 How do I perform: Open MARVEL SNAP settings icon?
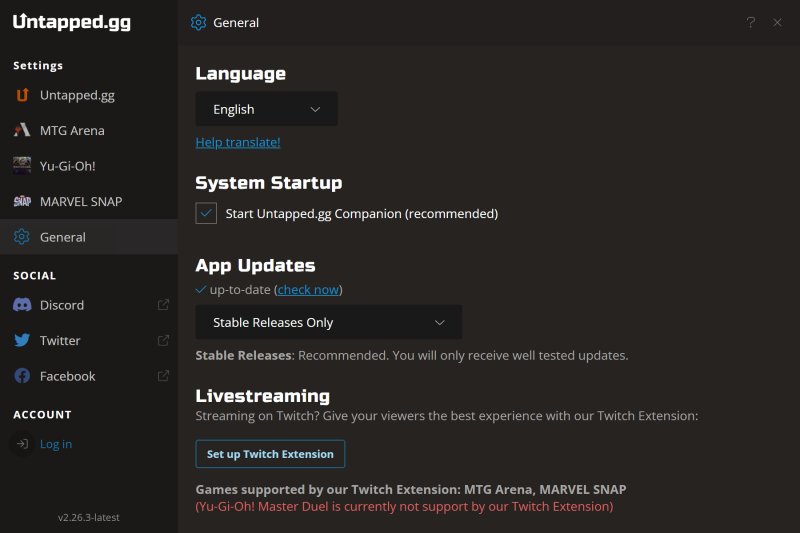pos(22,201)
